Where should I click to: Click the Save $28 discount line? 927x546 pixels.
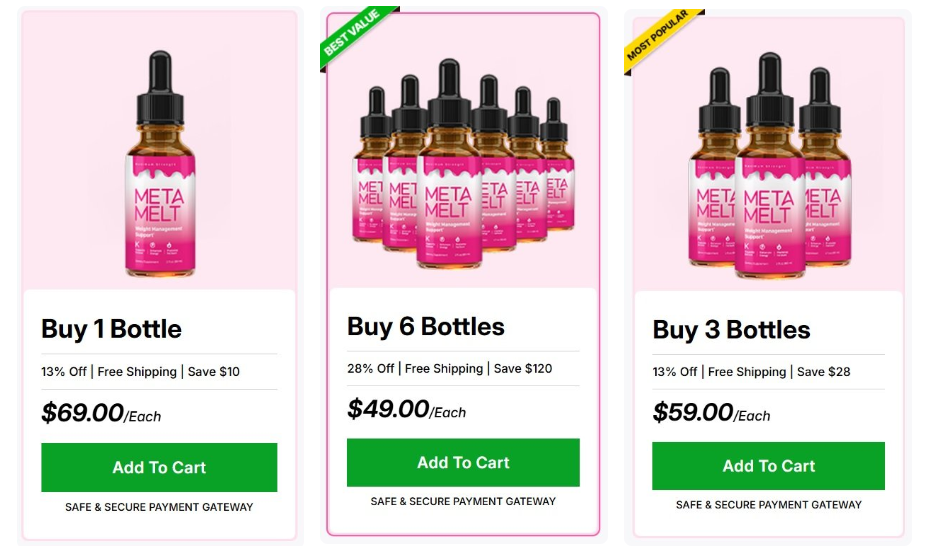751,372
